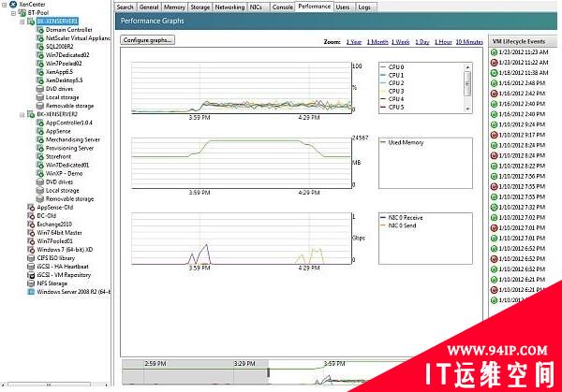Click Removable storage icon under BK-XENSERVER1
562x392 pixels.
point(40,106)
